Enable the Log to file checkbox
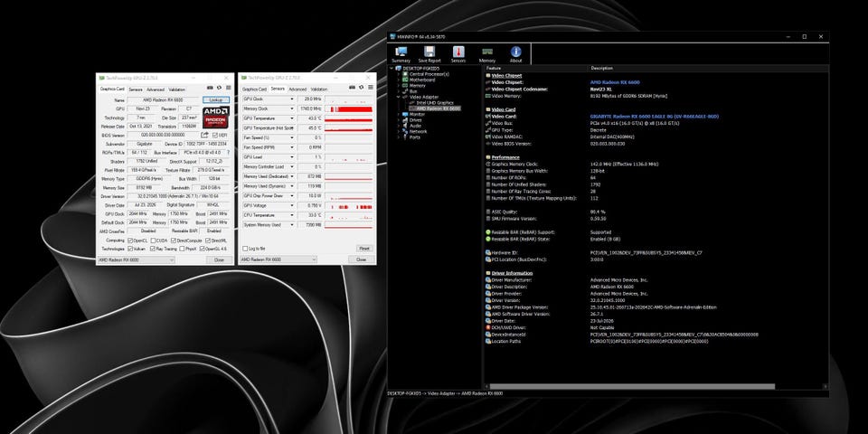Viewport: 868px width, 434px height. coord(245,249)
